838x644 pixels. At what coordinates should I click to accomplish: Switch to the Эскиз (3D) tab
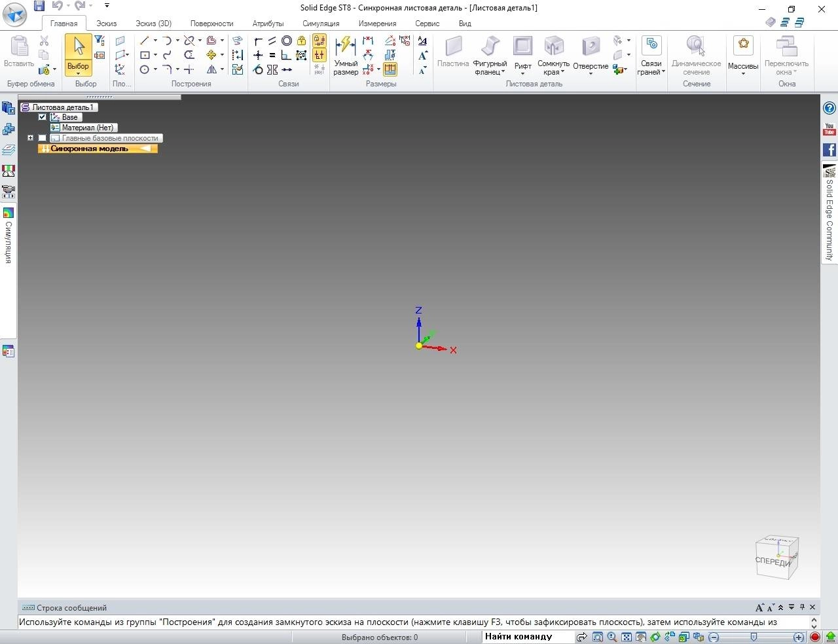pyautogui.click(x=153, y=24)
